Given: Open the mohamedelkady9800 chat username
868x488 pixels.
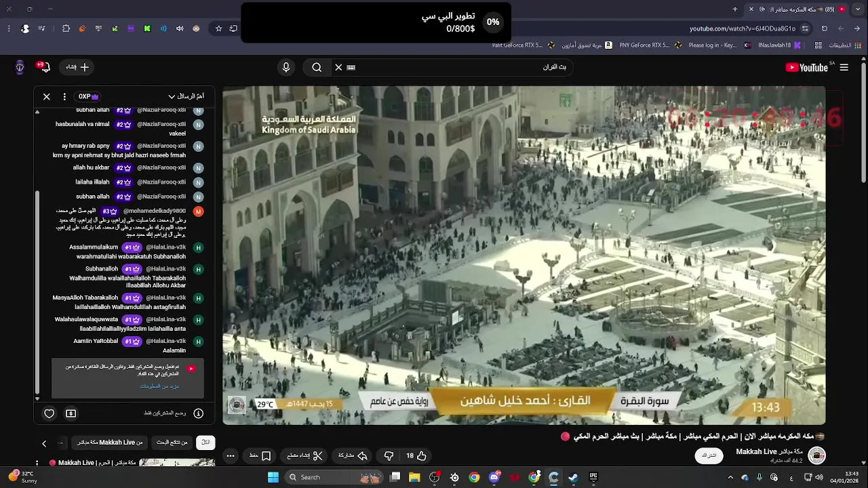Looking at the screenshot, I should pyautogui.click(x=155, y=211).
